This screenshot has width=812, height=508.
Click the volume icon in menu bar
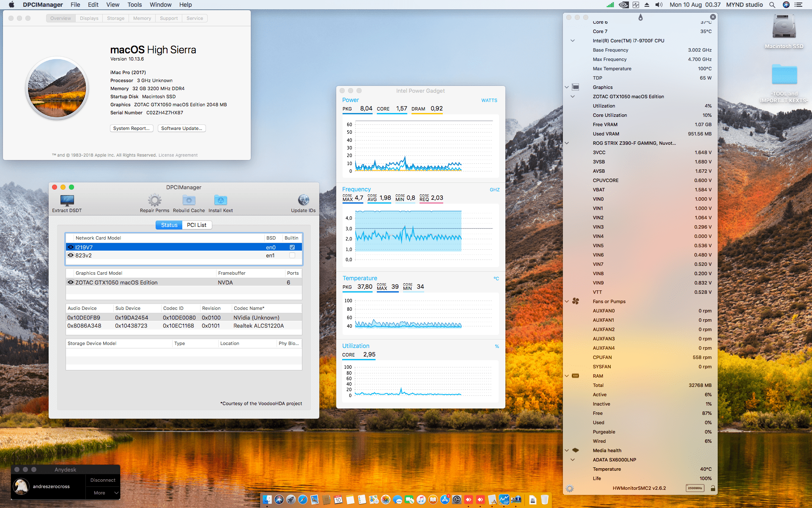(x=659, y=5)
